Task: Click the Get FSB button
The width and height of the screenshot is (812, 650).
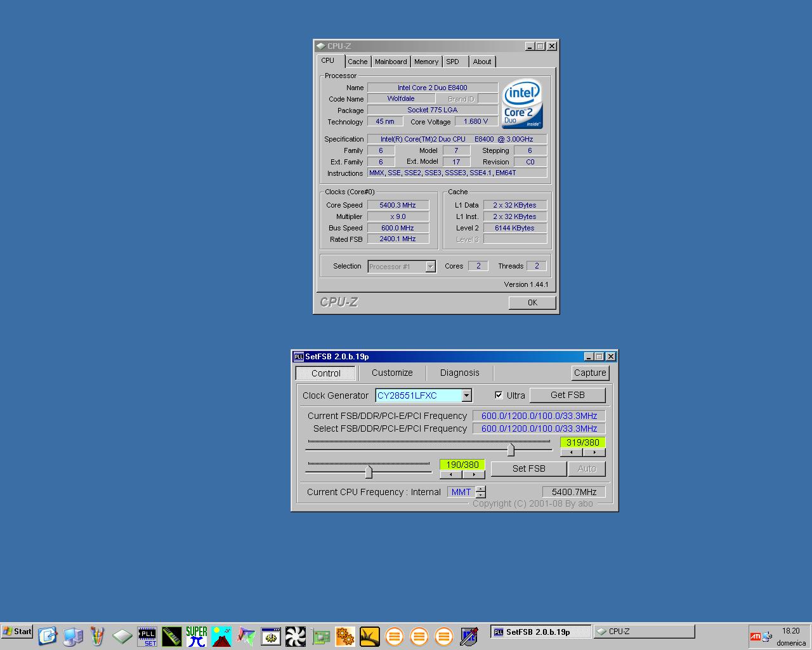Action: (x=567, y=395)
